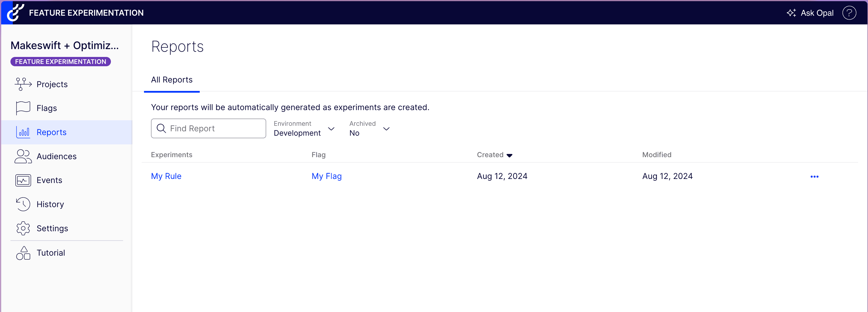Image resolution: width=868 pixels, height=312 pixels.
Task: Open the Events monitor icon
Action: [23, 180]
